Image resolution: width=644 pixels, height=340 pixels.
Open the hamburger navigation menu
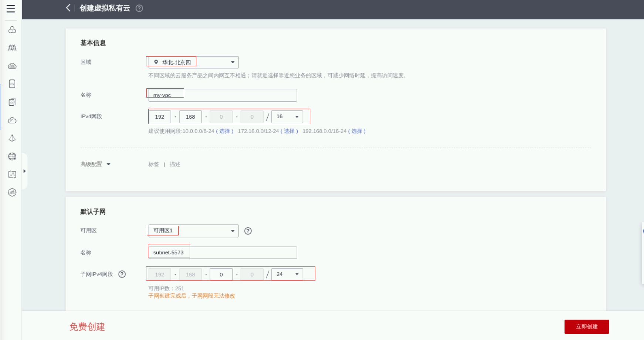click(11, 8)
